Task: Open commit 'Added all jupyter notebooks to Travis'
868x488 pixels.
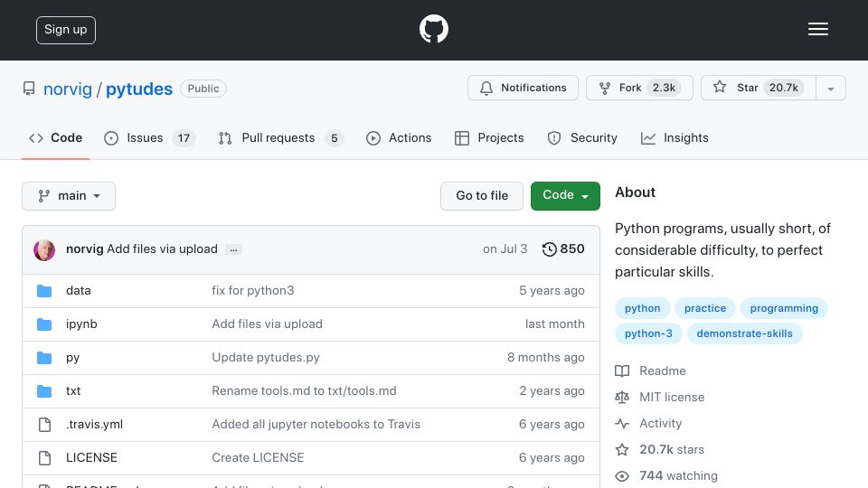Action: point(316,425)
